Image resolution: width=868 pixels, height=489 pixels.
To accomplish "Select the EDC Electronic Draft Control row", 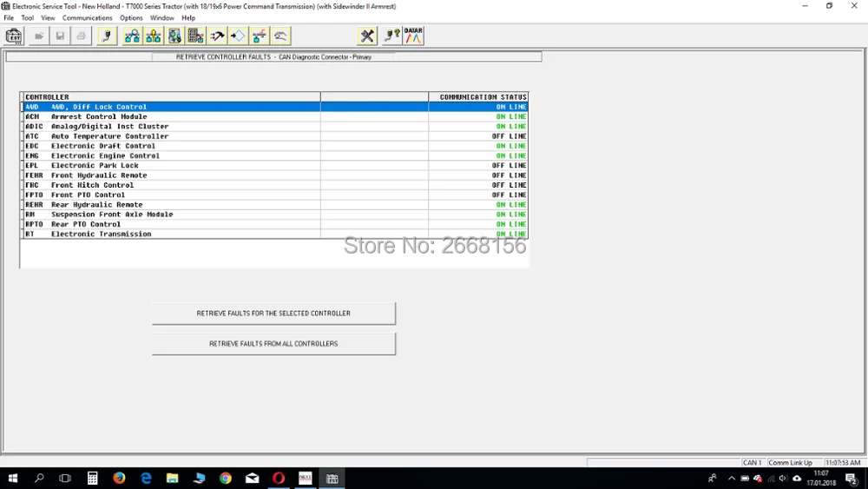I will 274,146.
